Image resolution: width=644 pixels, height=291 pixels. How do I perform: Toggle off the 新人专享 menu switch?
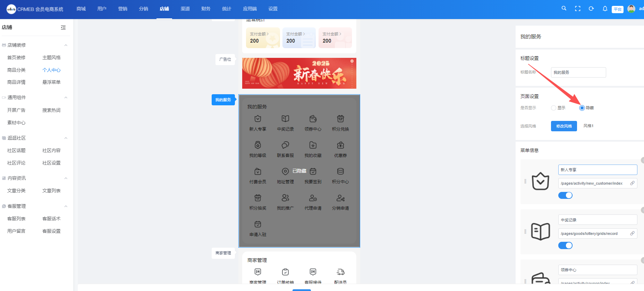(x=565, y=195)
